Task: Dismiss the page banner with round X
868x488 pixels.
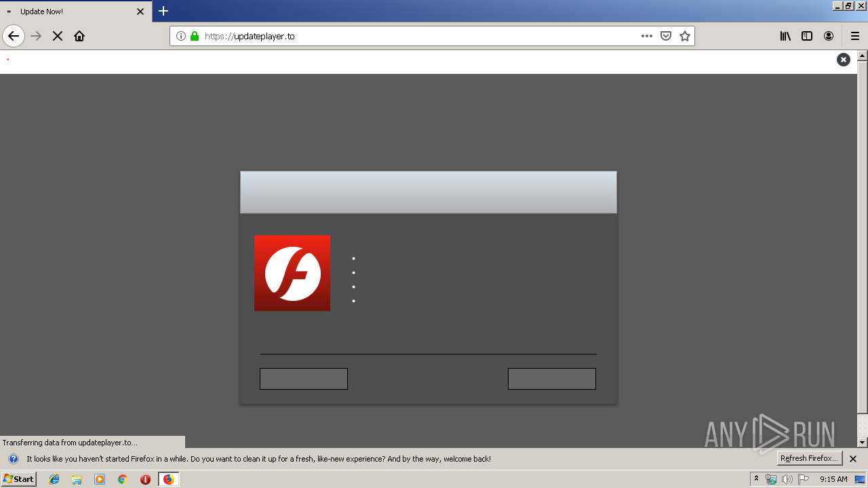Action: click(x=844, y=60)
